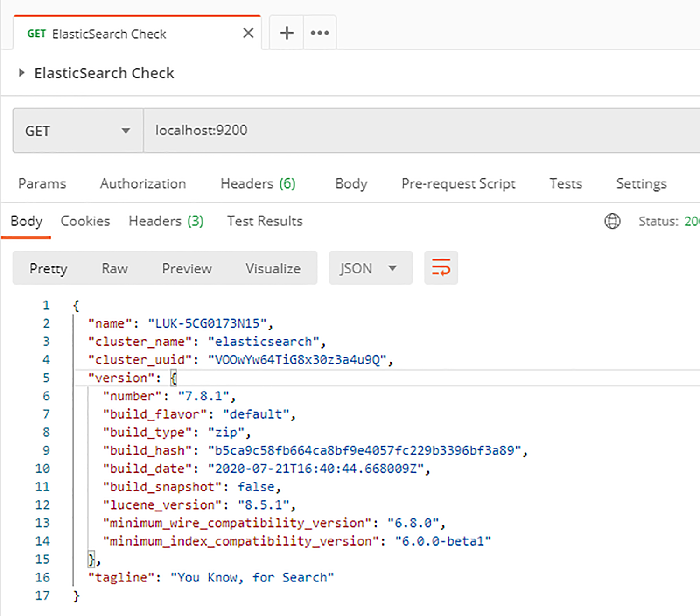Click the globe network icon near Status
700x616 pixels.
pyautogui.click(x=612, y=221)
